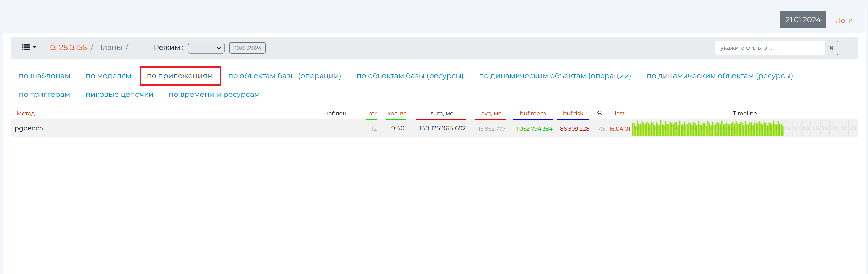Clear the filter with the X button
This screenshot has width=868, height=274.
pos(831,48)
